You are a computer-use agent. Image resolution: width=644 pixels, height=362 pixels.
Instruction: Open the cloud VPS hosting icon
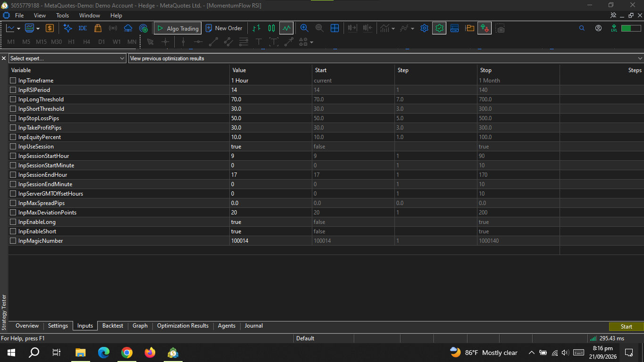click(128, 28)
